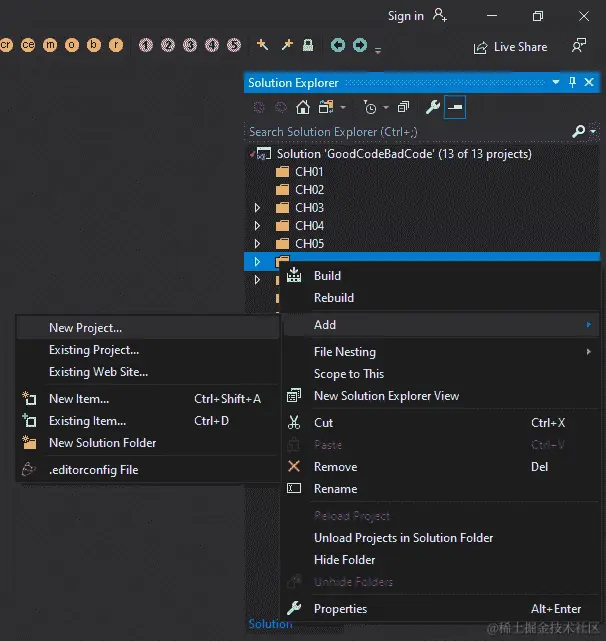This screenshot has height=641, width=606.
Task: Click the orange 'b' toolbar circle icon
Action: 94,45
